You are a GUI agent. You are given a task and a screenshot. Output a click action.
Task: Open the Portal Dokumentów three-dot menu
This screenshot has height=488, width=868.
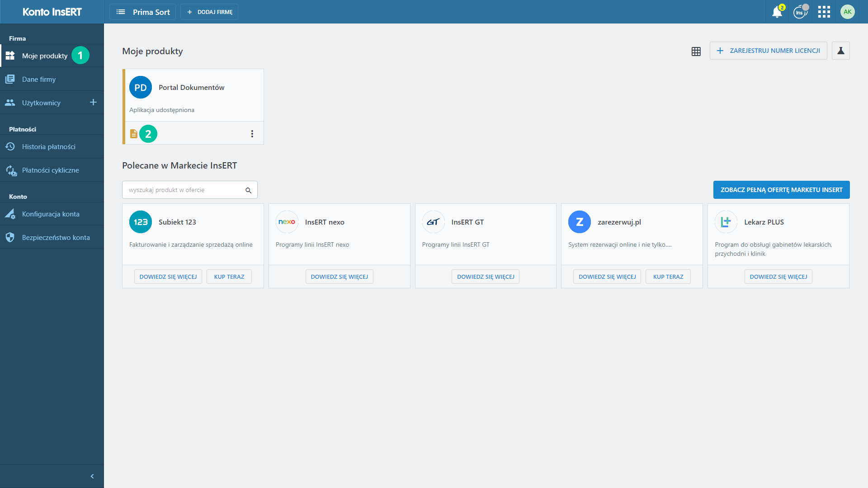pos(252,134)
